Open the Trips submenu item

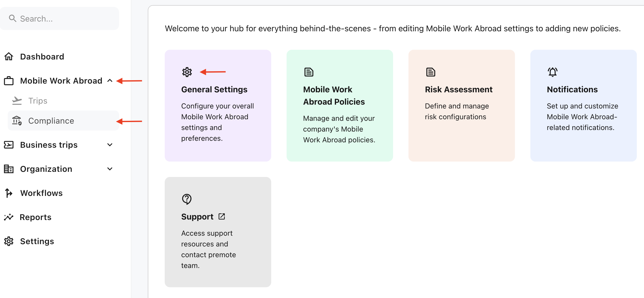[38, 101]
